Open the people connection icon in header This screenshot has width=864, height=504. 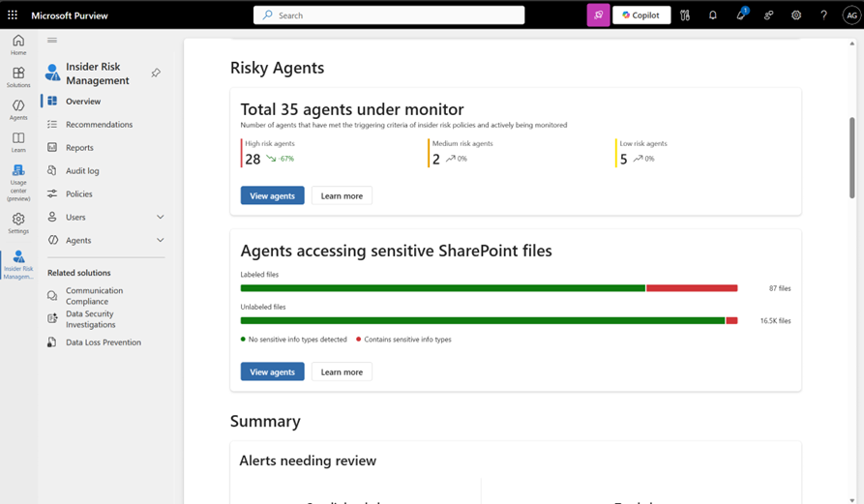click(768, 15)
